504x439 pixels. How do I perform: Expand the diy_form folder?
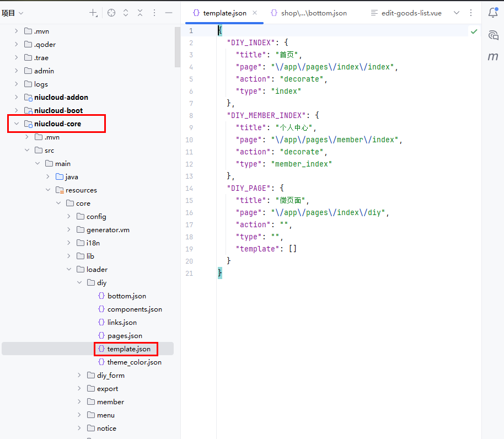click(x=79, y=376)
